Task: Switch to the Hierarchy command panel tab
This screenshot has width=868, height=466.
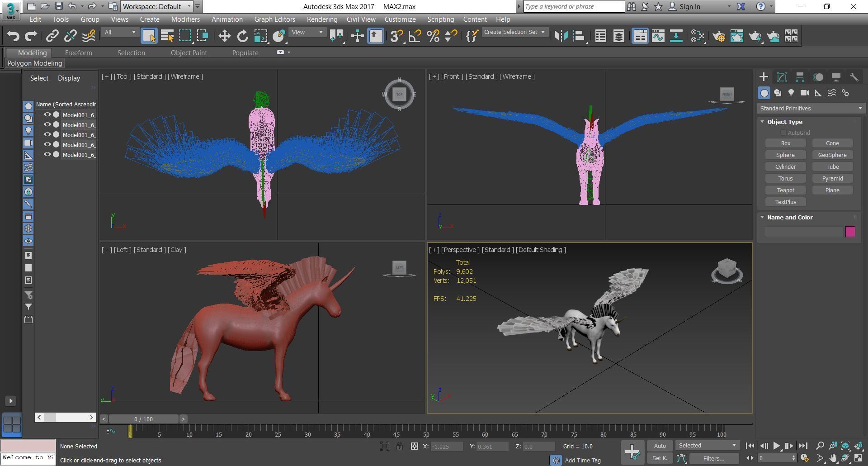Action: tap(800, 77)
